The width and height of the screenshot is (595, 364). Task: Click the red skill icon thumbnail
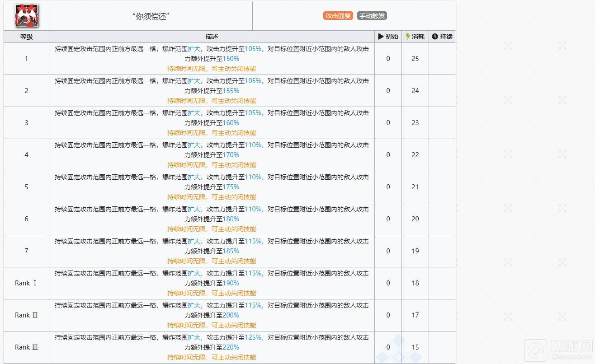[x=26, y=16]
